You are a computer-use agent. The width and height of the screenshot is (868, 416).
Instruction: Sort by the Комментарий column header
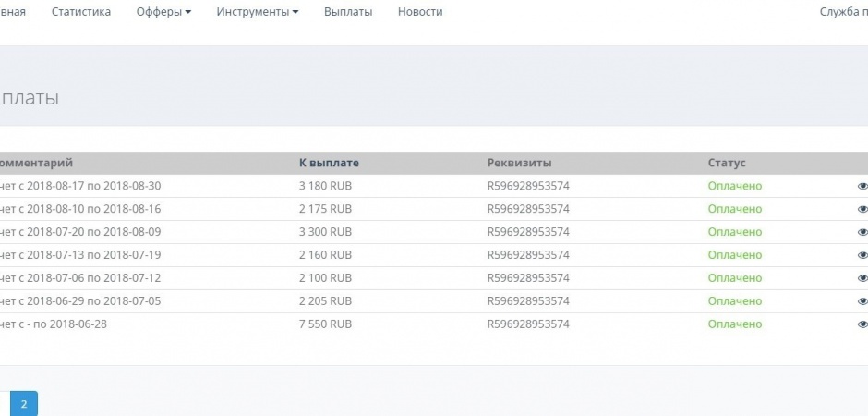pyautogui.click(x=36, y=163)
